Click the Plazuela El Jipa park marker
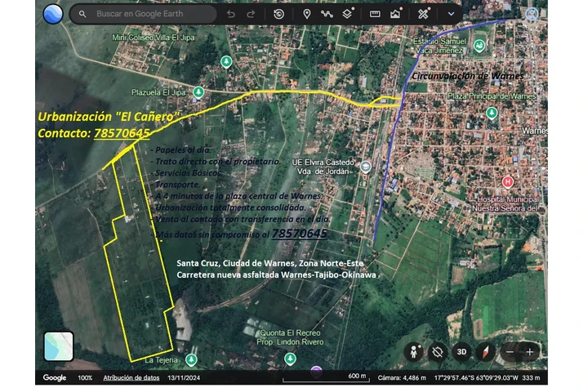 (x=198, y=92)
